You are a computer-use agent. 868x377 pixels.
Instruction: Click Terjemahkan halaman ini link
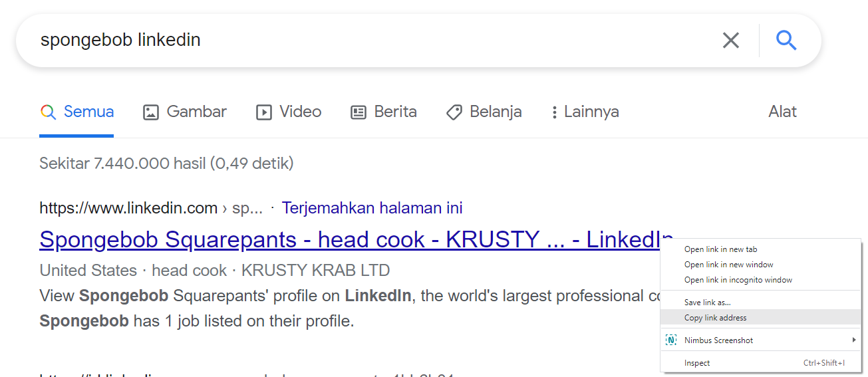point(372,208)
